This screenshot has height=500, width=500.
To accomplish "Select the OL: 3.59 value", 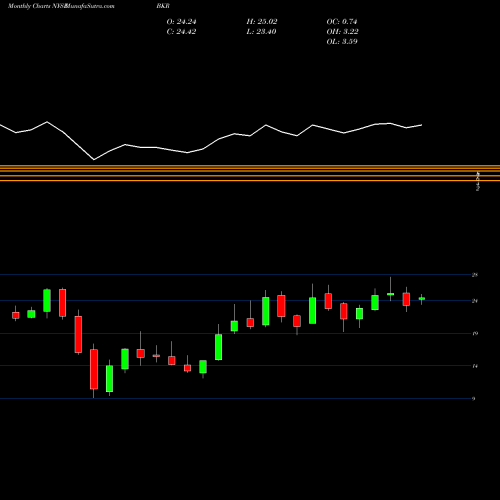I will coord(342,42).
